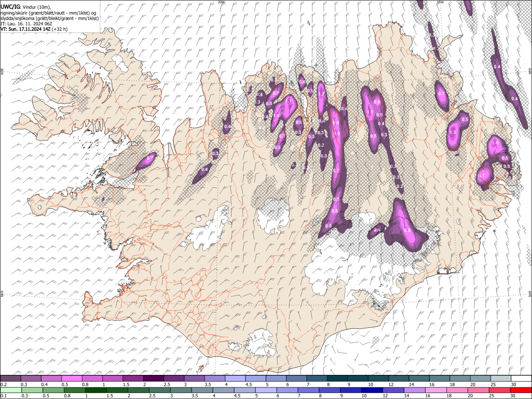Click the 15W longitude label
Image resolution: width=532 pixels, height=399 pixels.
pos(440,2)
